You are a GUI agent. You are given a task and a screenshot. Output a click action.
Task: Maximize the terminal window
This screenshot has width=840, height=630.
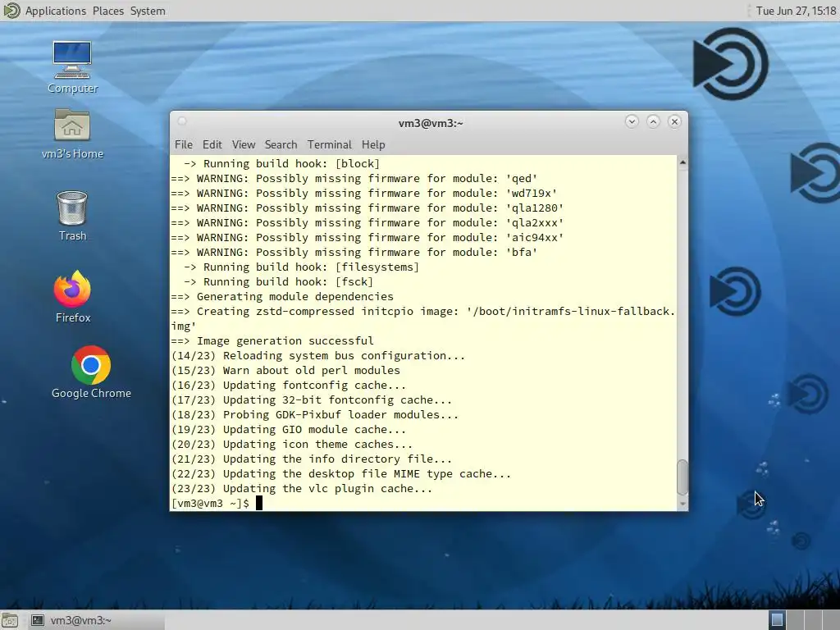pos(653,121)
